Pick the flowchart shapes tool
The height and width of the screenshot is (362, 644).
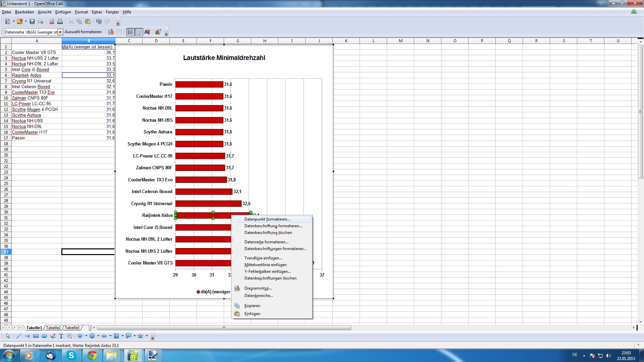(x=116, y=336)
